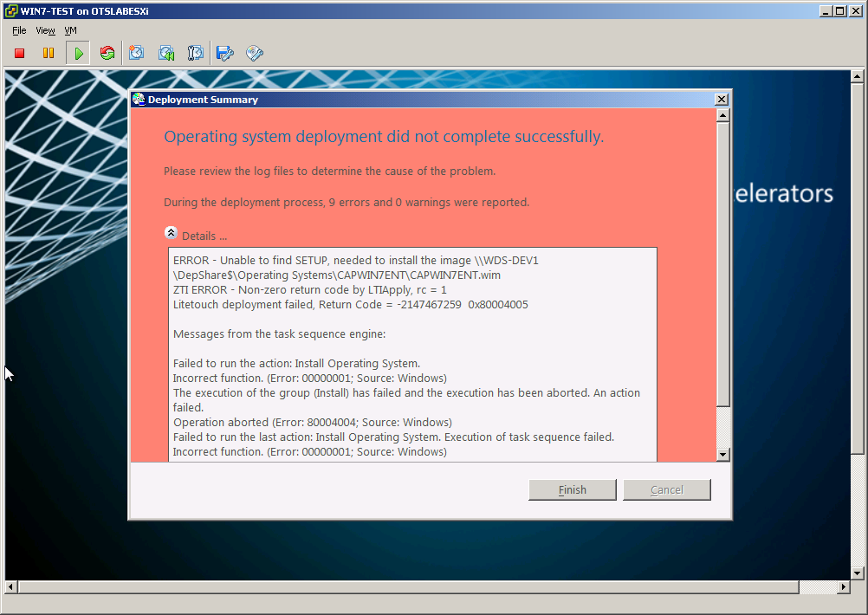
Task: Open the Snapshot Manager
Action: [196, 54]
